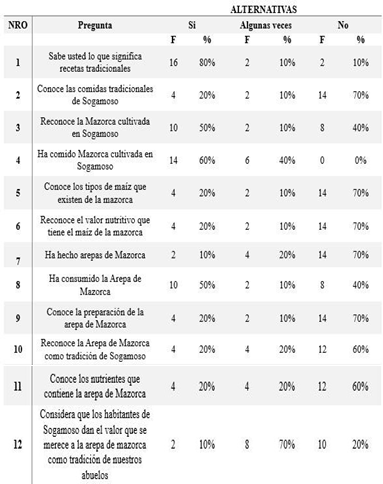Select the Si column header

(192, 25)
